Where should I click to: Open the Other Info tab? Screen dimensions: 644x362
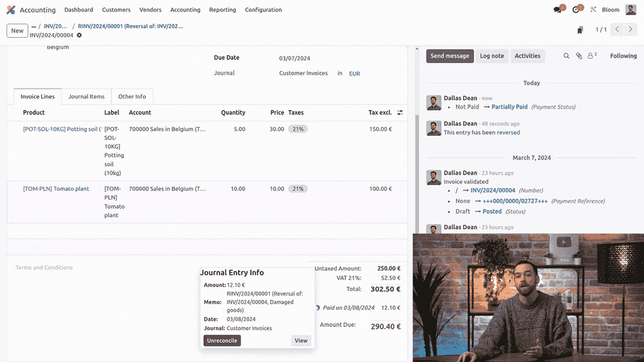132,96
